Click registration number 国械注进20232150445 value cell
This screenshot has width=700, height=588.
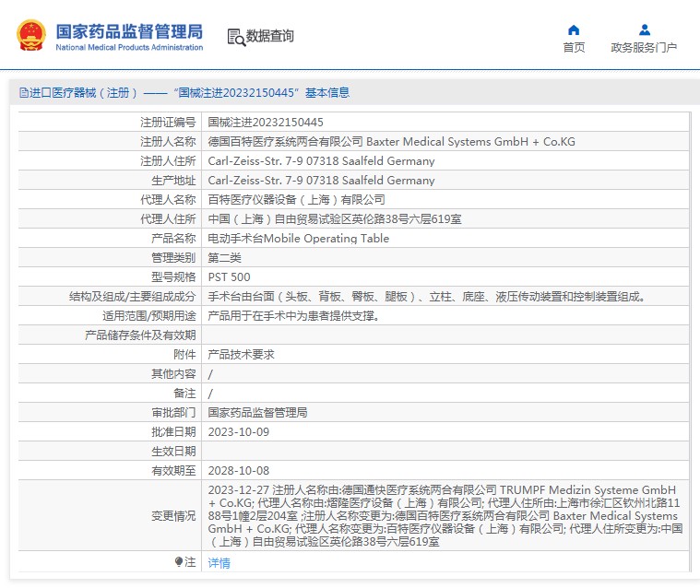tap(266, 122)
